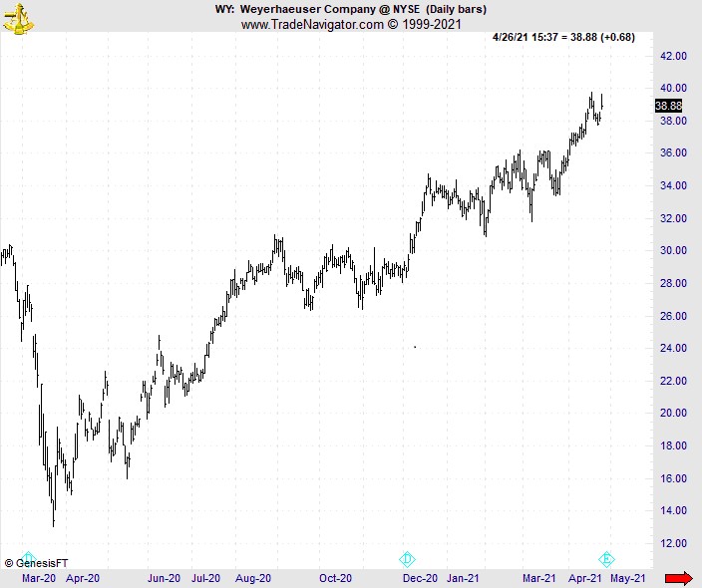Click the 18.00 price axis label
702x588 pixels.
(673, 445)
